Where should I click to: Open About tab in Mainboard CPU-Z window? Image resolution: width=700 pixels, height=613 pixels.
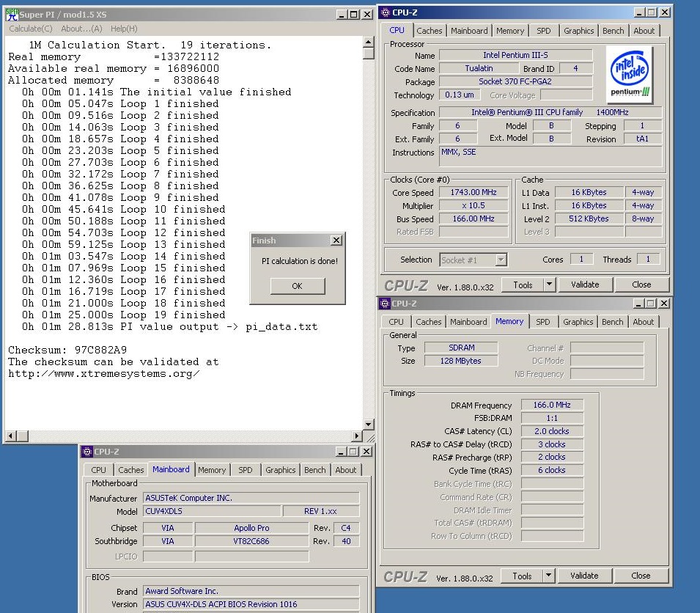pyautogui.click(x=345, y=470)
